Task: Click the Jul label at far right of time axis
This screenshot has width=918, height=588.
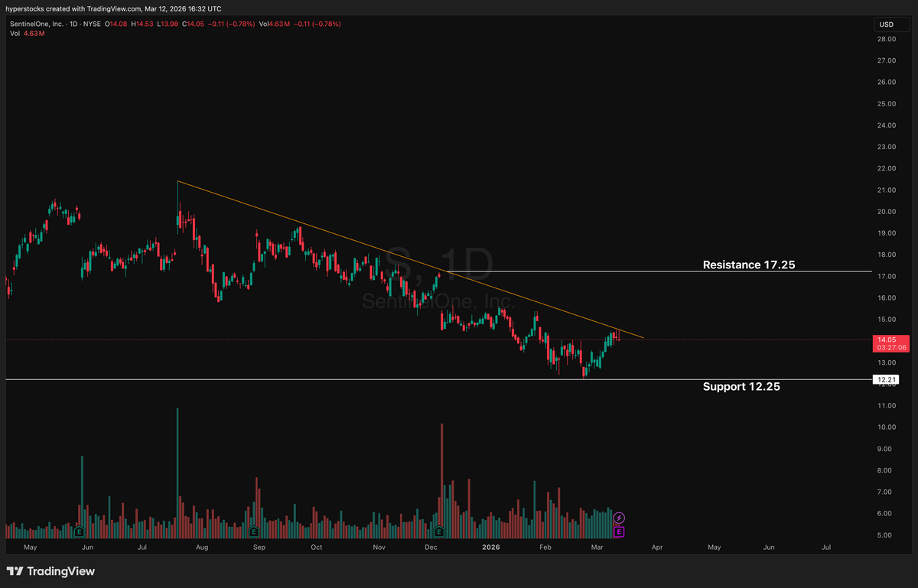Action: click(826, 547)
